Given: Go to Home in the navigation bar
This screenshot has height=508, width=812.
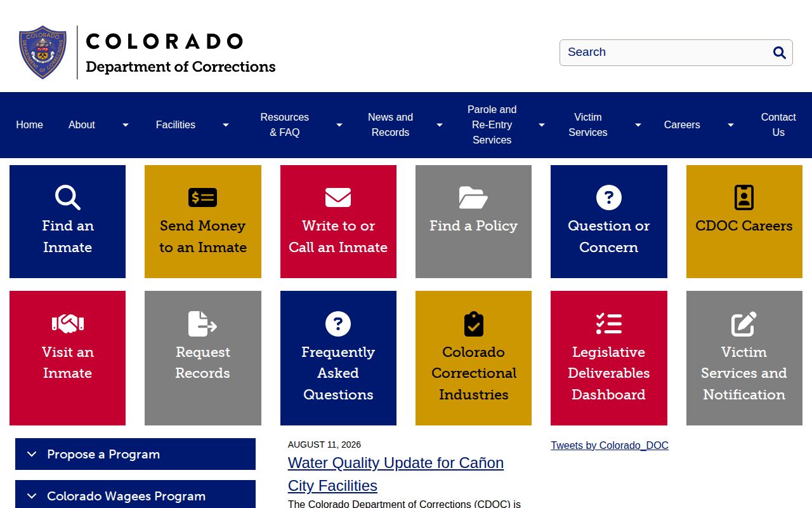Looking at the screenshot, I should coord(30,125).
